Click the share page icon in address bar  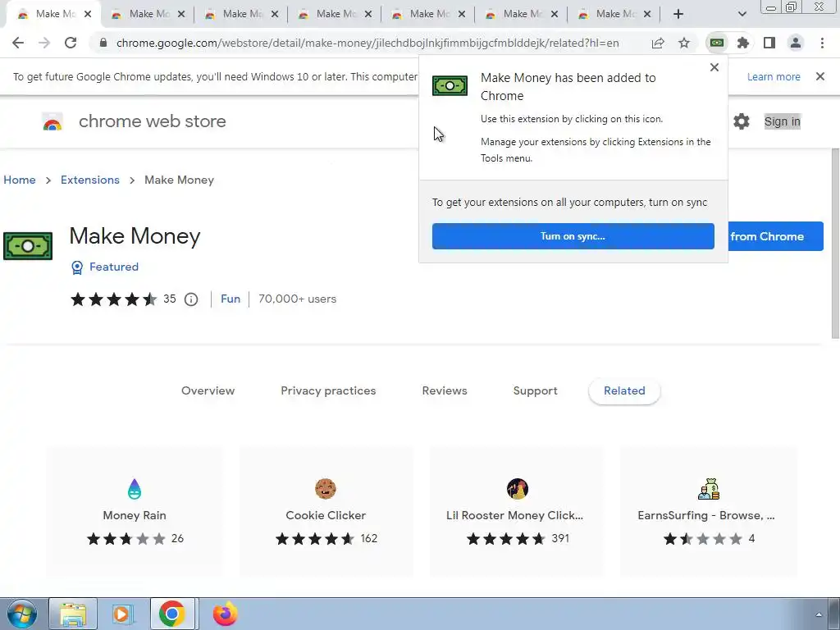(658, 43)
